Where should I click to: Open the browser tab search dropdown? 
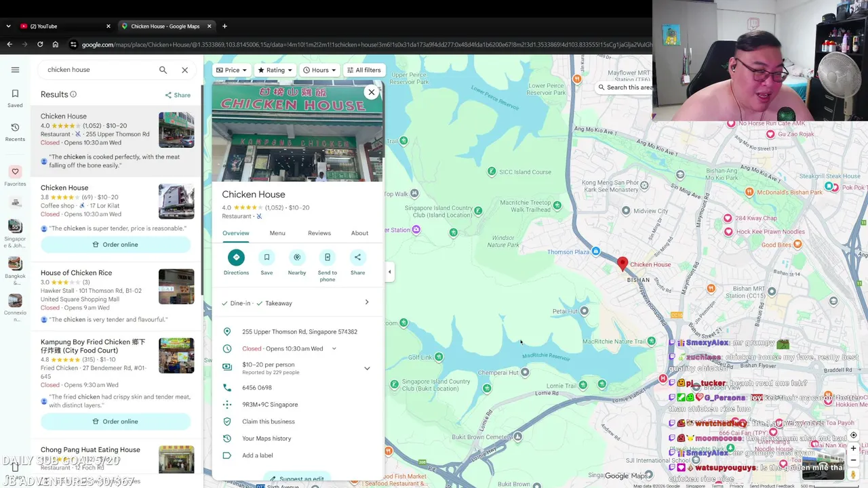pos(8,26)
